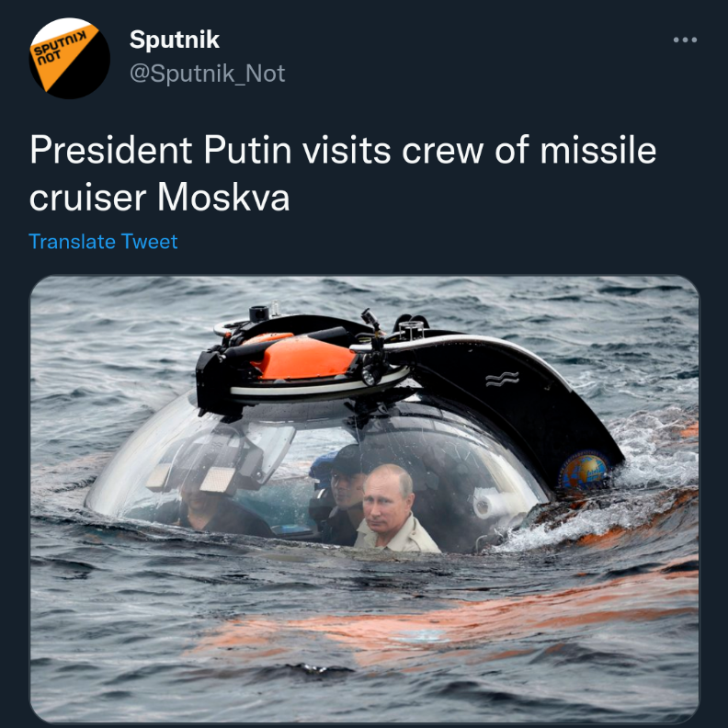This screenshot has height=728, width=728.
Task: Open the Sputnik Not profile avatar
Action: click(x=70, y=59)
